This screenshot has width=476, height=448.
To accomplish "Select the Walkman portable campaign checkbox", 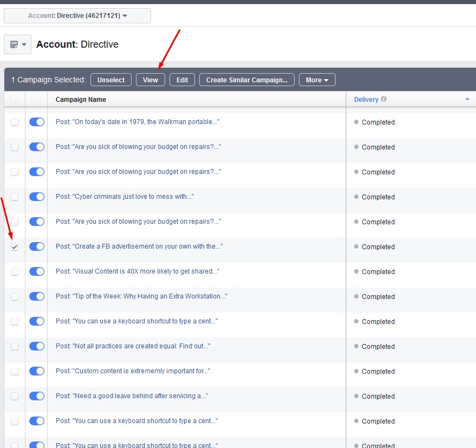I will [15, 122].
